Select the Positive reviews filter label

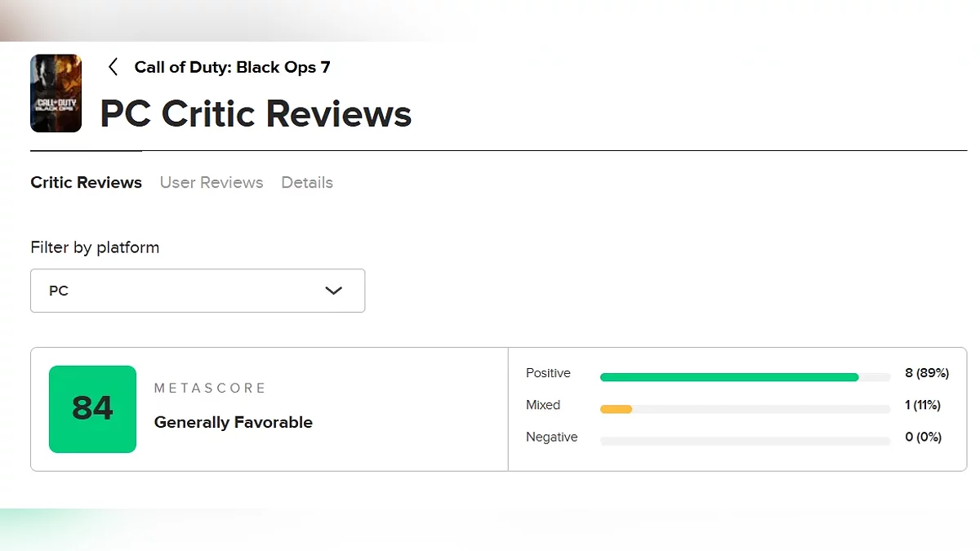[x=548, y=373]
